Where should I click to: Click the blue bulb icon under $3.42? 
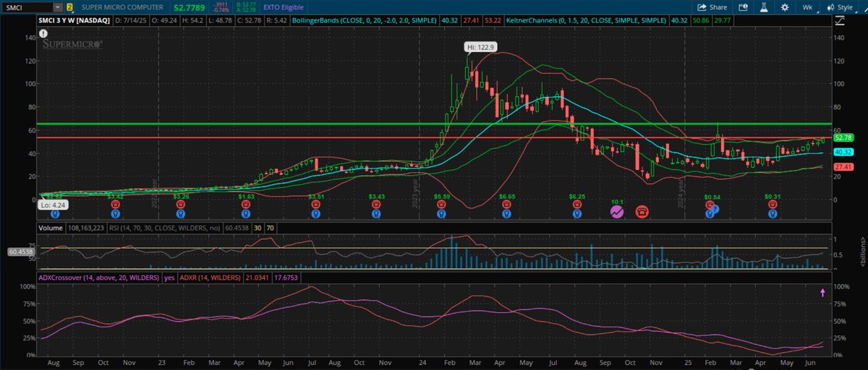tap(116, 214)
